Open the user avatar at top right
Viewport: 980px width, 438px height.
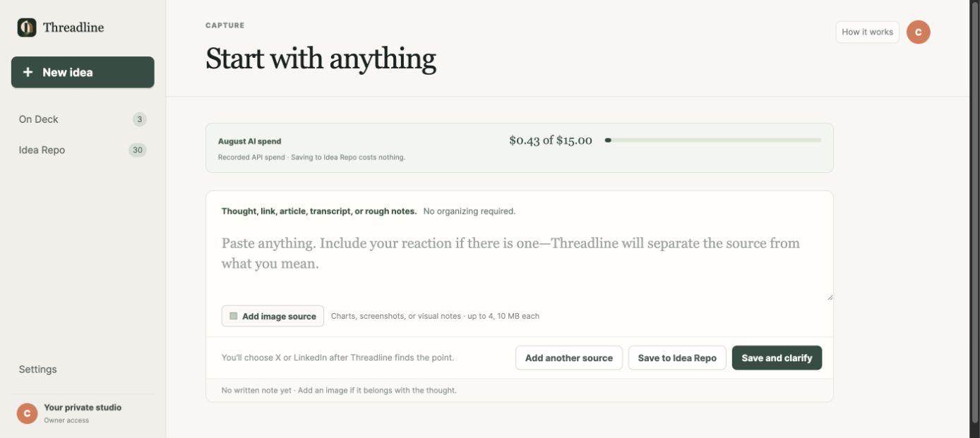(918, 32)
